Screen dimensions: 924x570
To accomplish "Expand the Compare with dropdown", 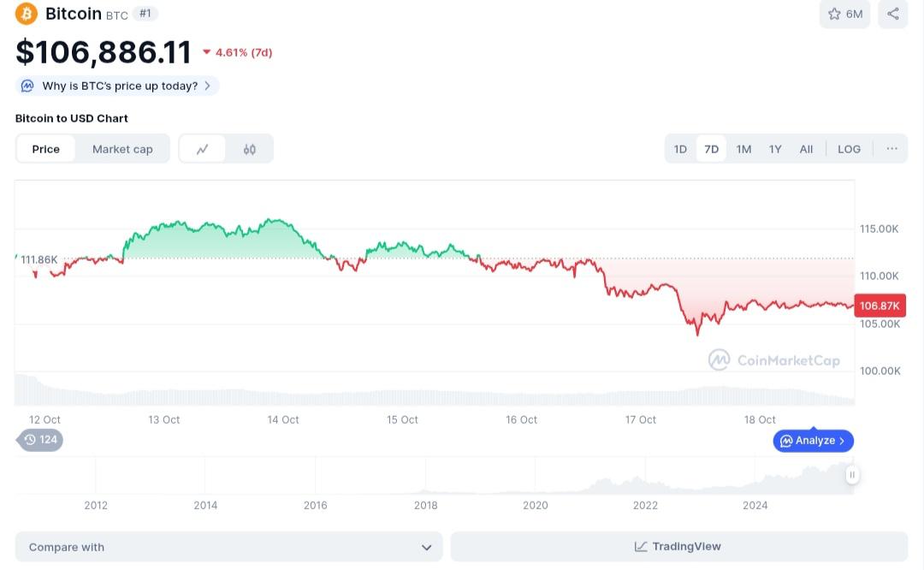I will (x=228, y=547).
